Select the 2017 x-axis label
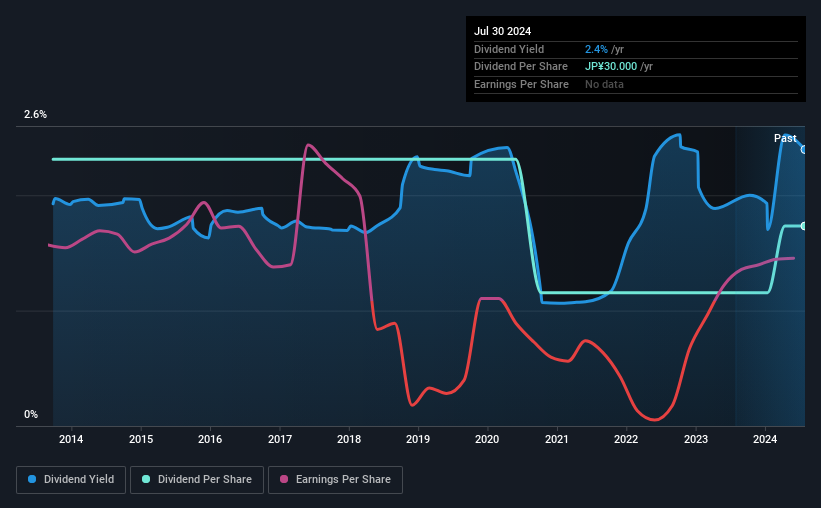821x508 pixels. 280,439
